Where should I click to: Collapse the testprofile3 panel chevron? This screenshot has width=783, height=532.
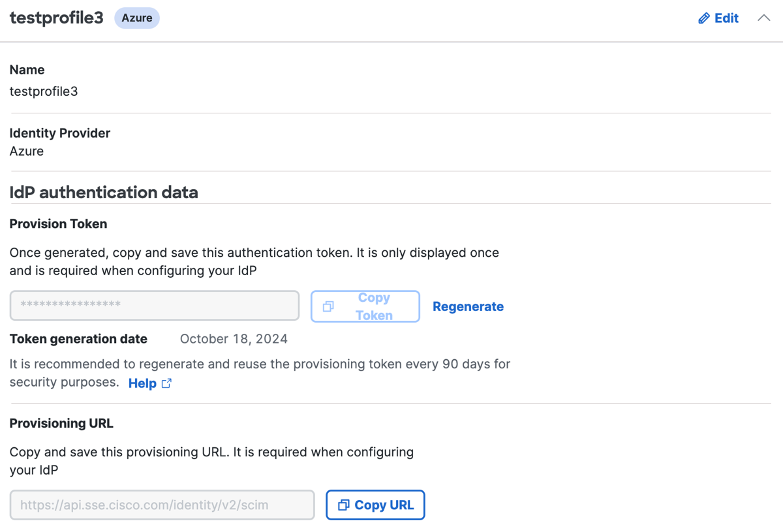coord(763,18)
